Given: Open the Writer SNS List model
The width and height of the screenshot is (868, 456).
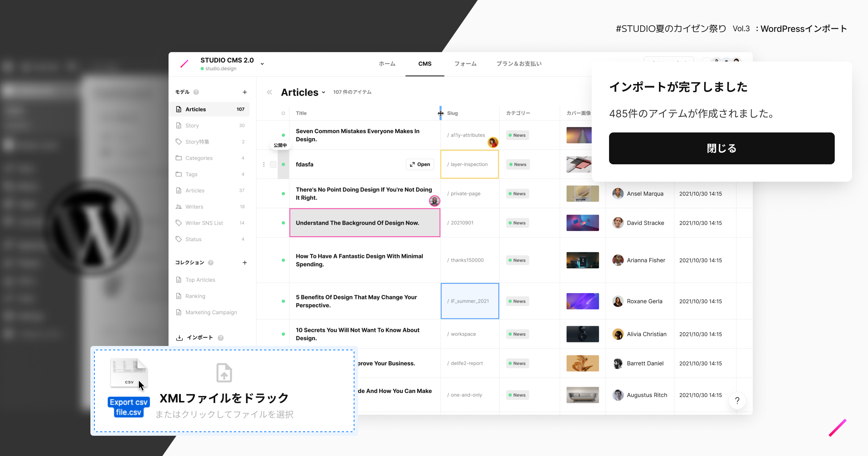Looking at the screenshot, I should pos(209,223).
